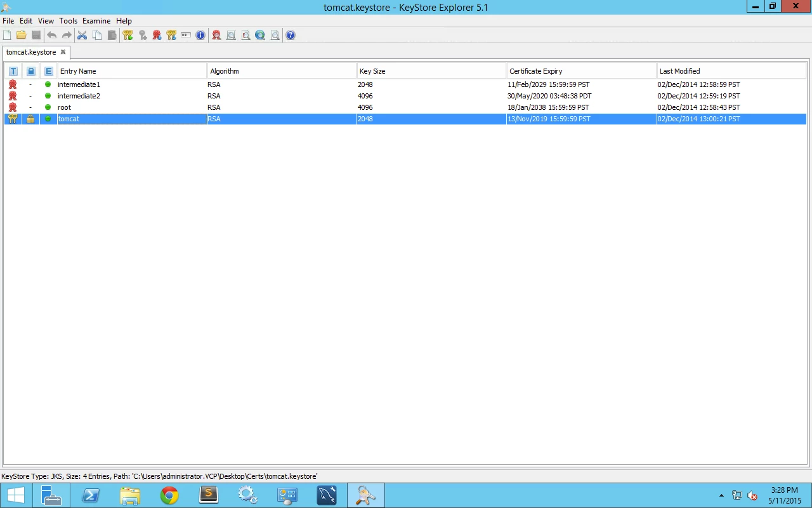Copy the selected entry with the two pages icon
812x508 pixels.
pyautogui.click(x=97, y=35)
